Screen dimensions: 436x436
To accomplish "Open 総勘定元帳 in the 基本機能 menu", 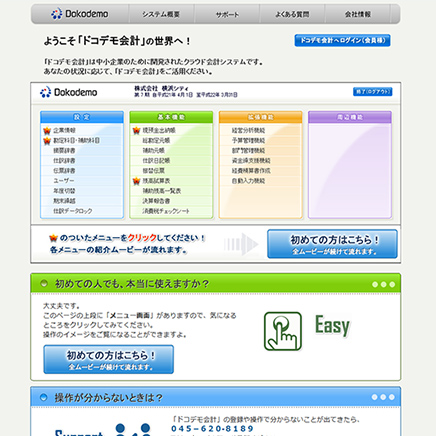I will 156,141.
